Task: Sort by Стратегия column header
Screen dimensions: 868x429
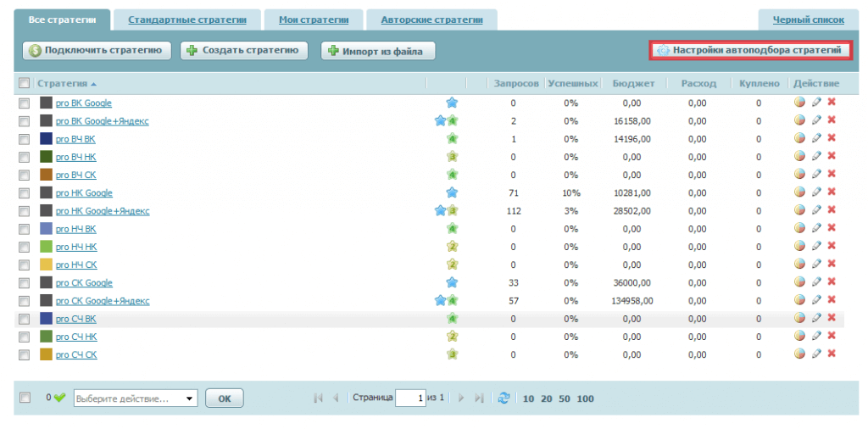Action: point(62,84)
